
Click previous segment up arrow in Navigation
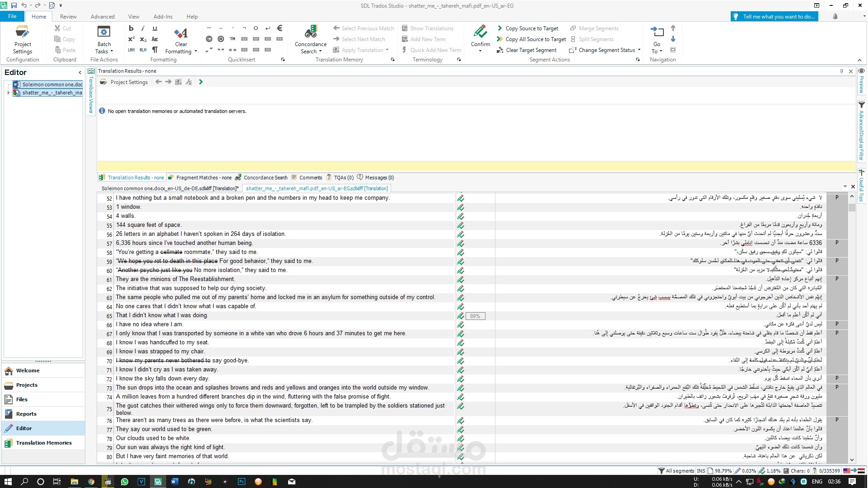click(673, 28)
